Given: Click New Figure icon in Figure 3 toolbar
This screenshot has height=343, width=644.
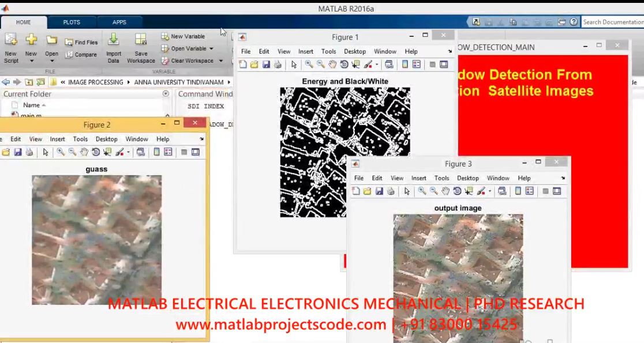Looking at the screenshot, I should coord(355,191).
